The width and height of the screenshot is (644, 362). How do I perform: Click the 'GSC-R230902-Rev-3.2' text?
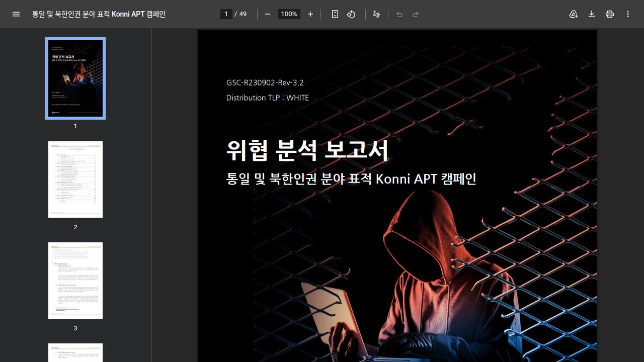pos(265,83)
